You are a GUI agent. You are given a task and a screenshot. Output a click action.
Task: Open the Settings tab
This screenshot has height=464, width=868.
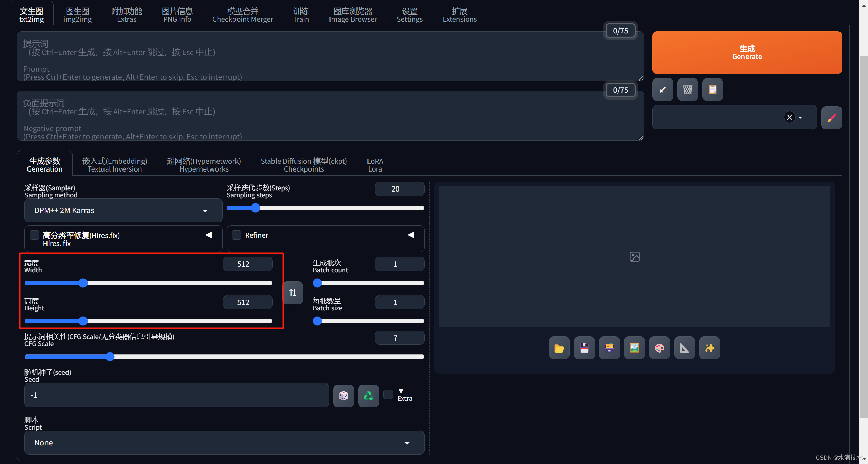click(410, 15)
